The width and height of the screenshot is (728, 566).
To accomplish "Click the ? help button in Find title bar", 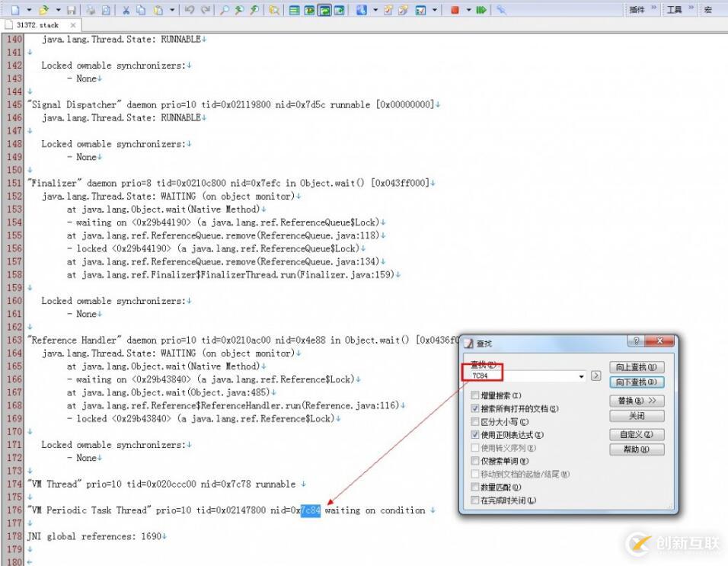I will [636, 341].
